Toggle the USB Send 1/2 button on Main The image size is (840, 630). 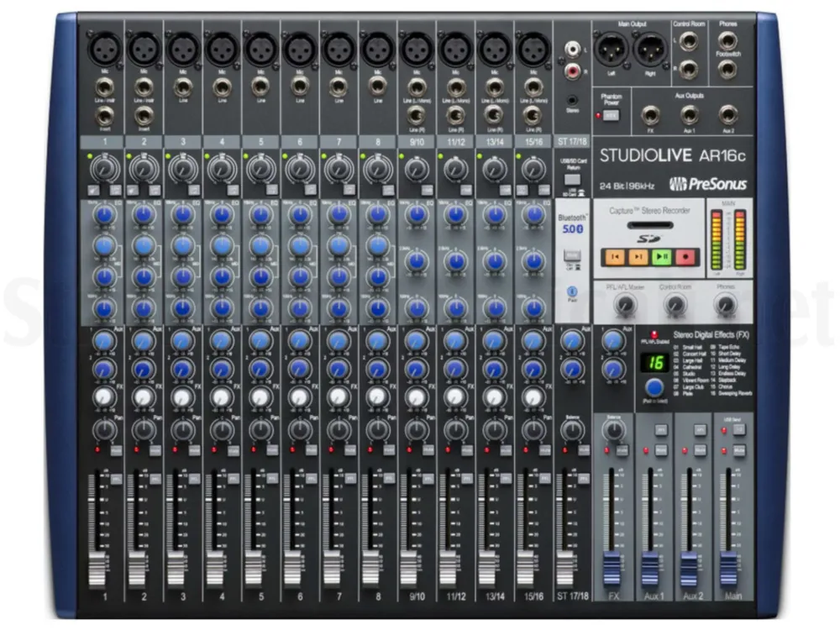coord(739,430)
